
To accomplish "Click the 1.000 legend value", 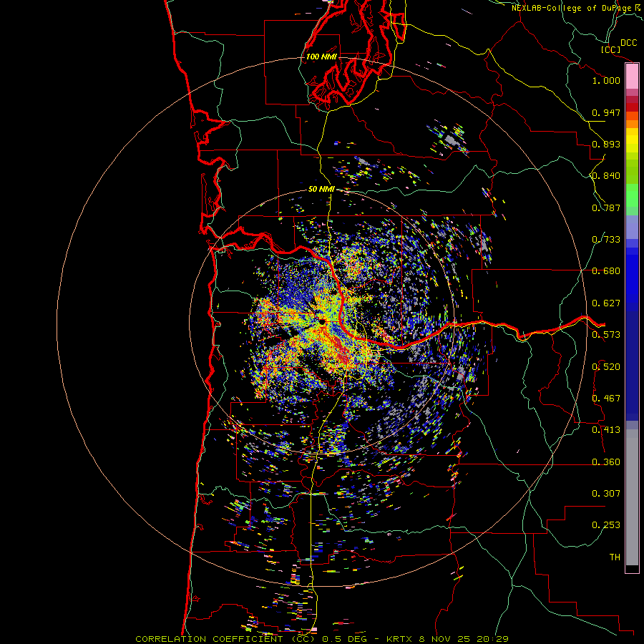I will [x=606, y=80].
